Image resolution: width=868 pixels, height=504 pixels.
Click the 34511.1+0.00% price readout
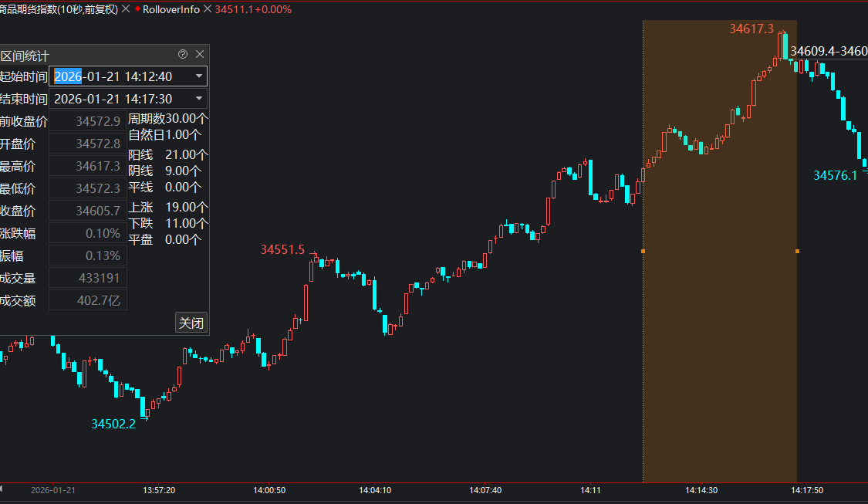click(253, 9)
